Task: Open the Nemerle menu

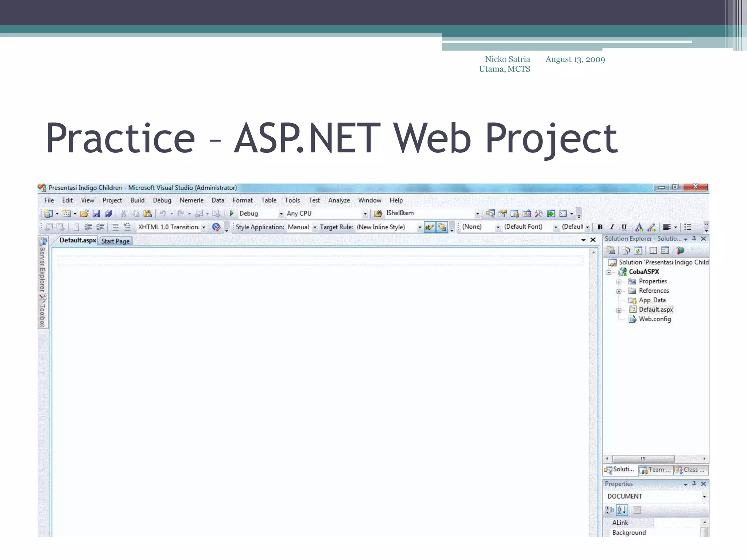Action: tap(191, 200)
